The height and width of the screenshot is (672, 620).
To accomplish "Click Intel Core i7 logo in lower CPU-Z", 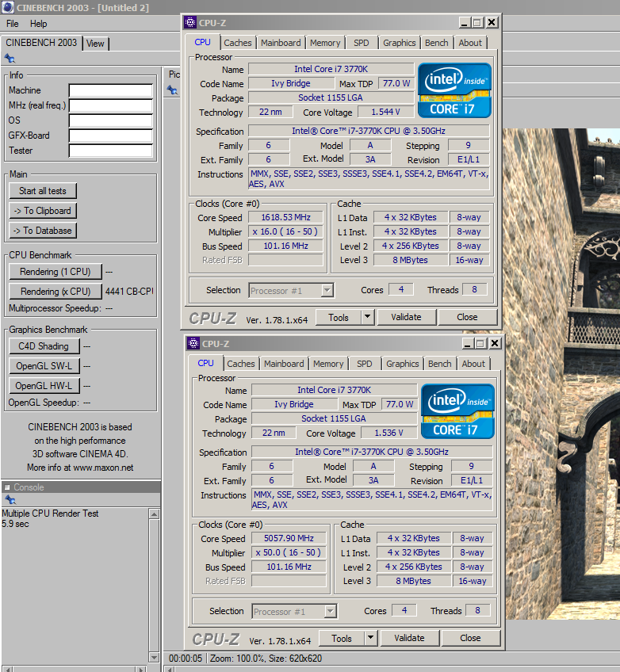I will pyautogui.click(x=457, y=411).
